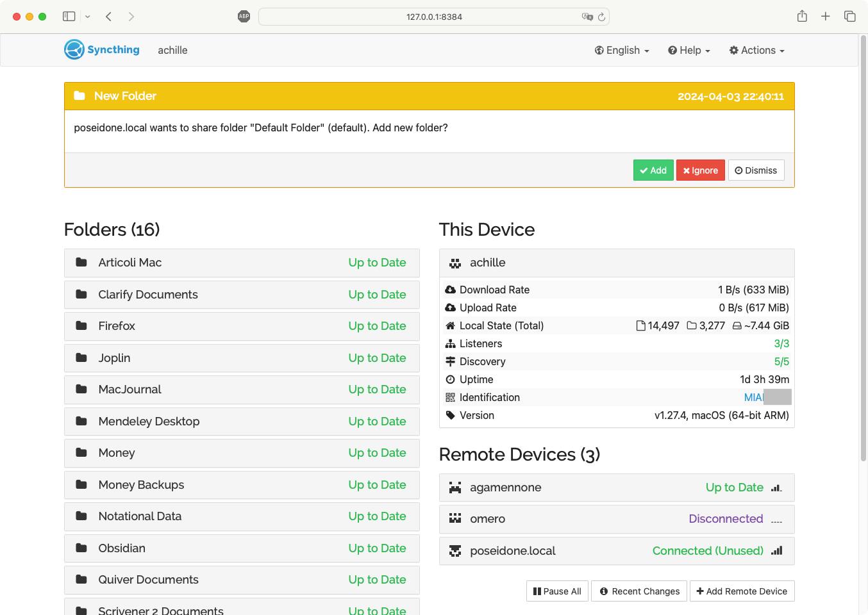This screenshot has width=868, height=615.
Task: Click the translate icon in address bar
Action: pos(587,17)
